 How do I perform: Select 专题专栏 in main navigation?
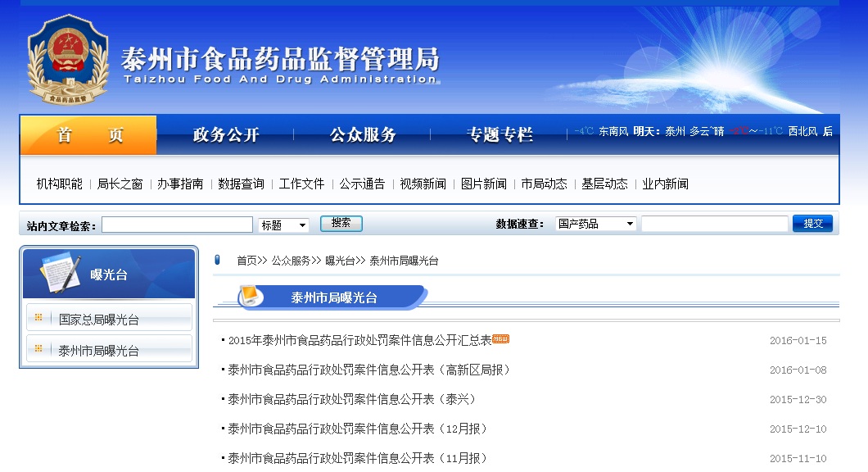click(499, 135)
